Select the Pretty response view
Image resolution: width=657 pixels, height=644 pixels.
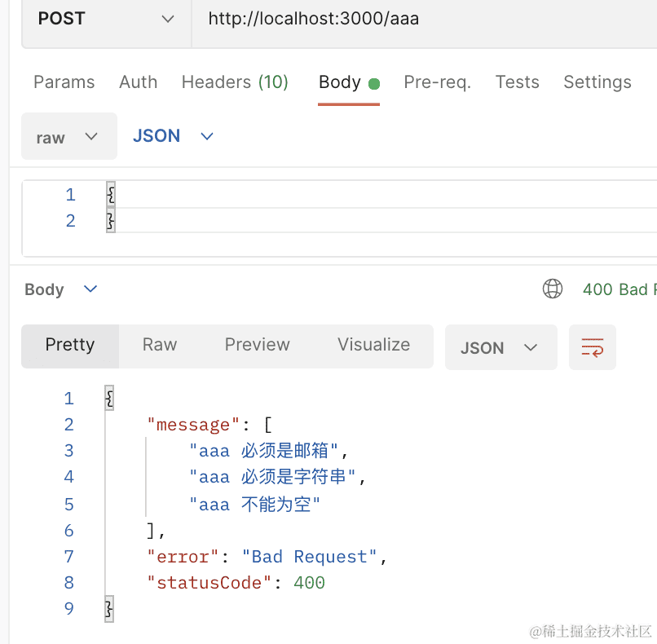70,345
